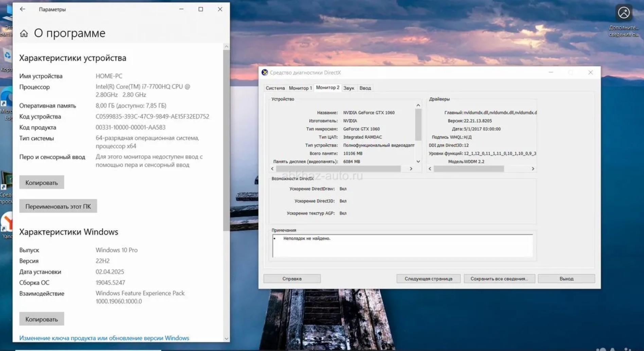Click the device panel horizontal scrollbar
This screenshot has height=351, width=644.
(x=338, y=169)
